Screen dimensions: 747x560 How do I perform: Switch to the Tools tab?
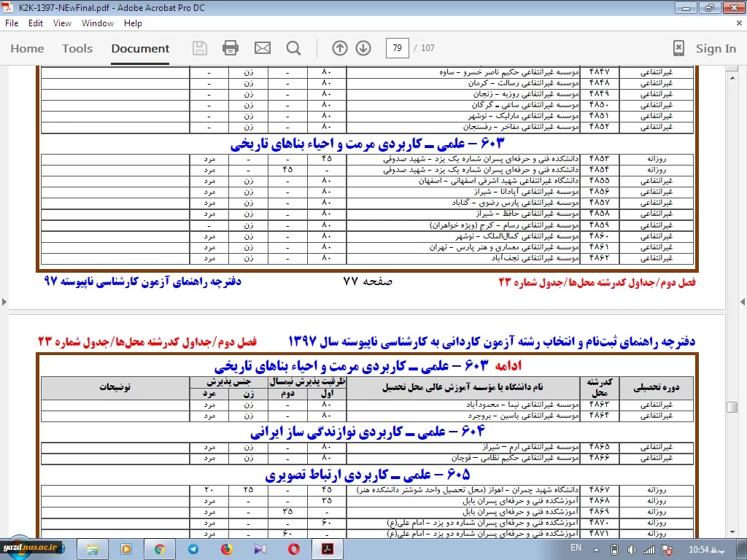coord(77,49)
